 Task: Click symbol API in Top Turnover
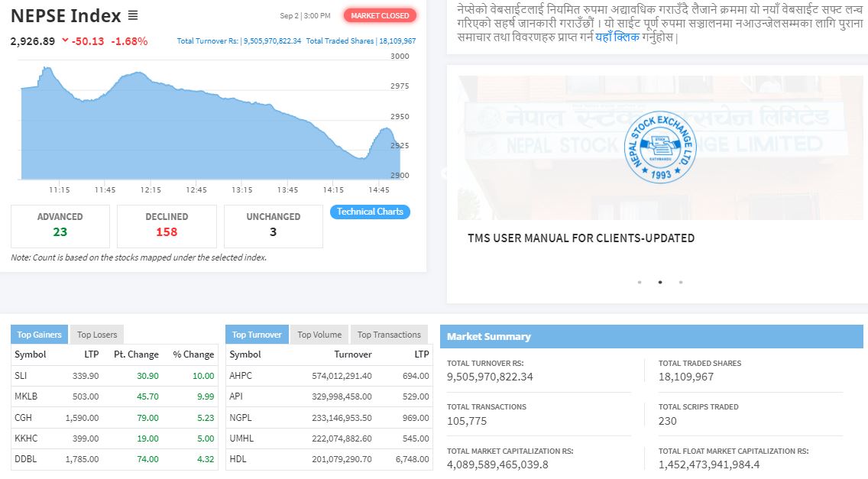[x=236, y=396]
